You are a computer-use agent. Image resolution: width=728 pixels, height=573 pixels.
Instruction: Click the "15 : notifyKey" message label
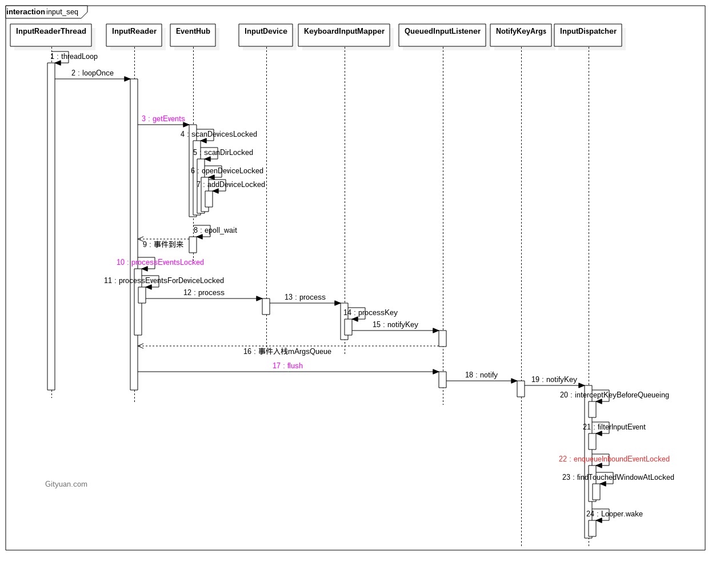pos(395,325)
